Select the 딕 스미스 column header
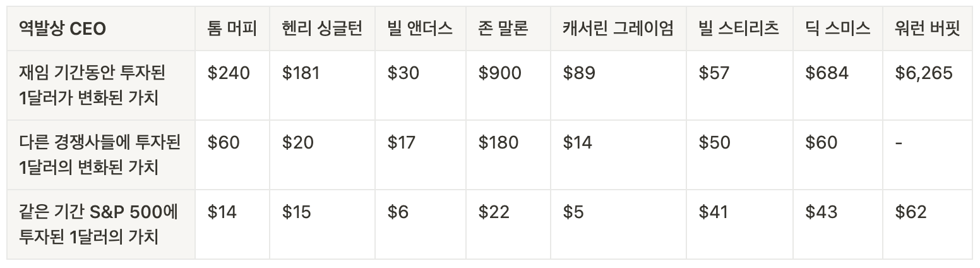The width and height of the screenshot is (980, 268). pos(838,29)
